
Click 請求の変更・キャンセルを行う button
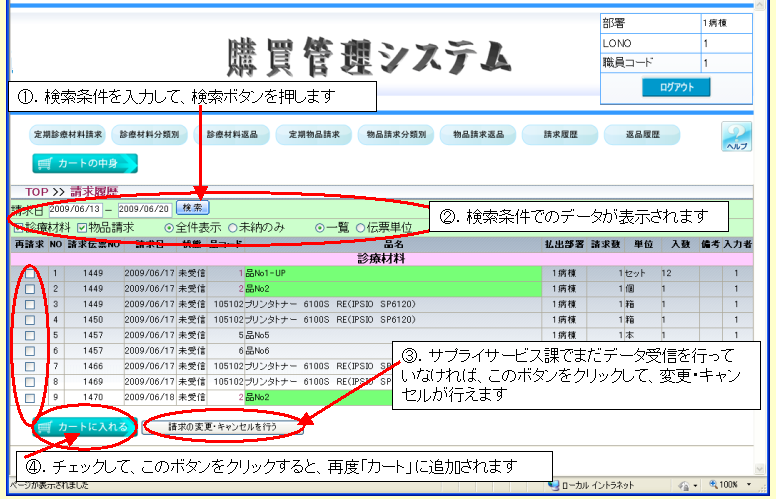coord(222,427)
